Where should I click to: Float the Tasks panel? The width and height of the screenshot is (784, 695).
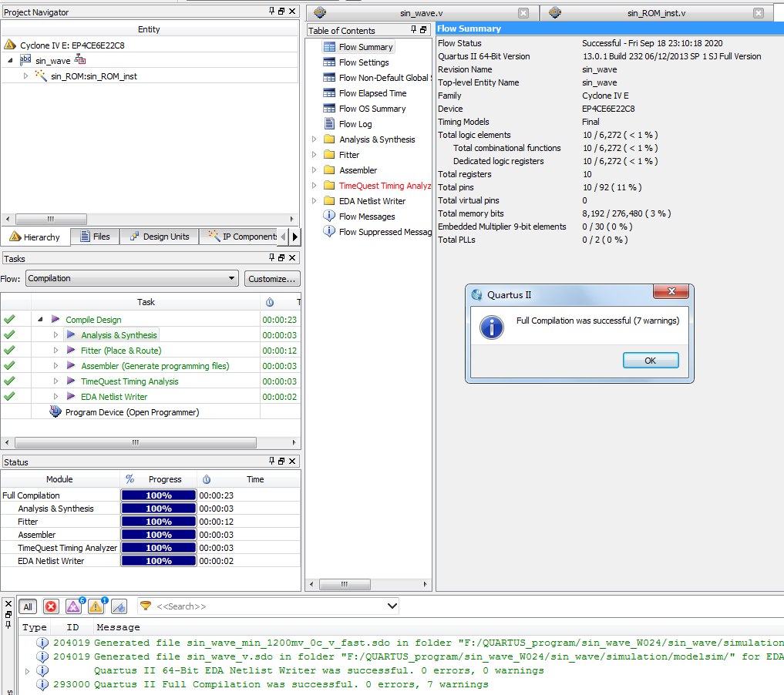[281, 257]
